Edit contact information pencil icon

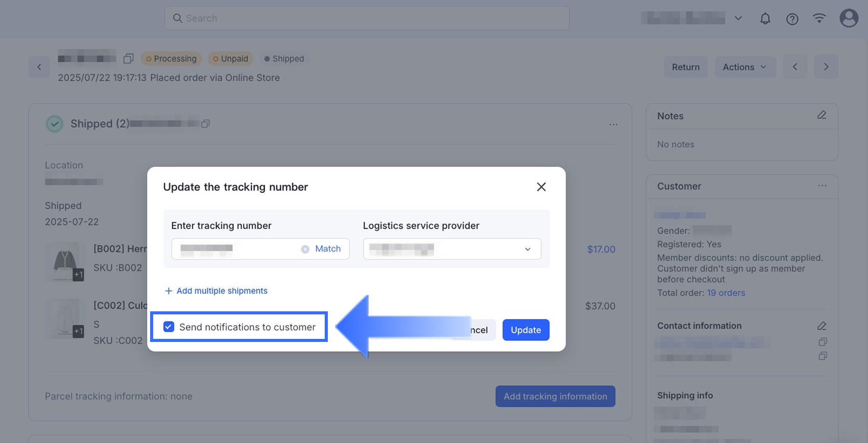coord(822,326)
